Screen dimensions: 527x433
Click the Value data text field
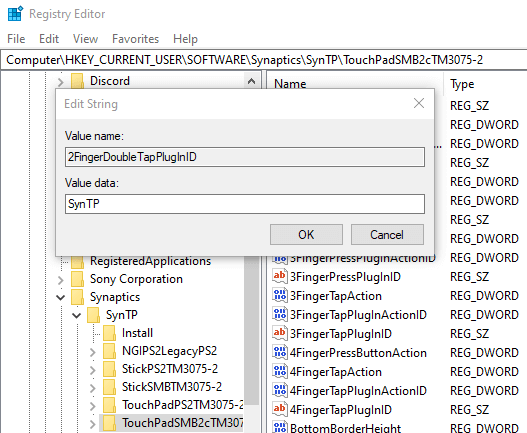pos(245,204)
